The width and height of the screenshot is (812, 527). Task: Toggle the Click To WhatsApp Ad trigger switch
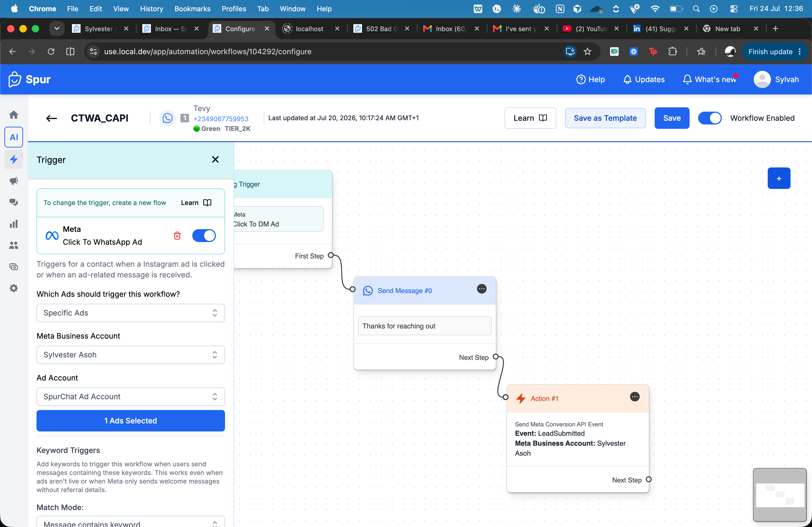point(204,236)
